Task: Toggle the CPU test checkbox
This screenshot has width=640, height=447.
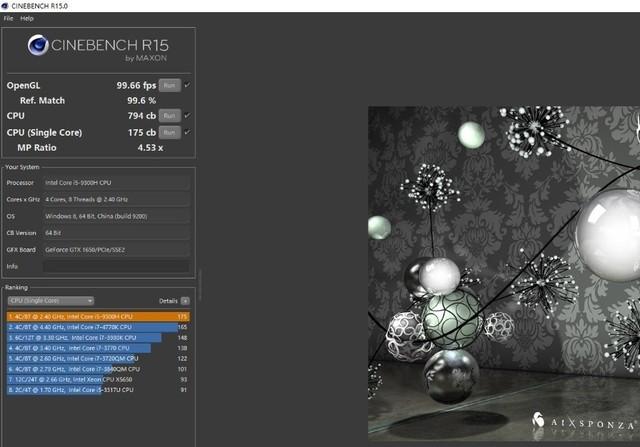Action: pyautogui.click(x=187, y=116)
